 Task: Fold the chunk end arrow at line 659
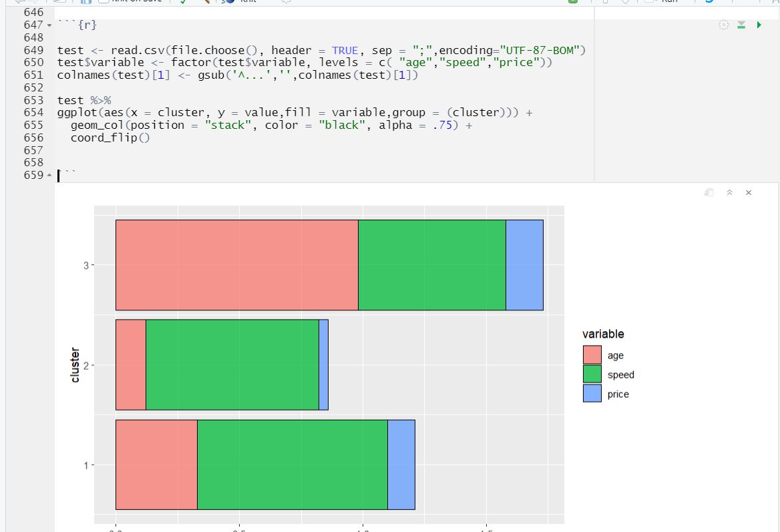click(x=49, y=175)
